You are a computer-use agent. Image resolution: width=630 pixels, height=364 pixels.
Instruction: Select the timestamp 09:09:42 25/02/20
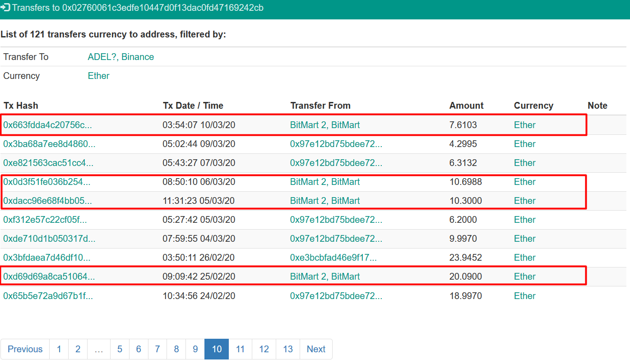(199, 276)
